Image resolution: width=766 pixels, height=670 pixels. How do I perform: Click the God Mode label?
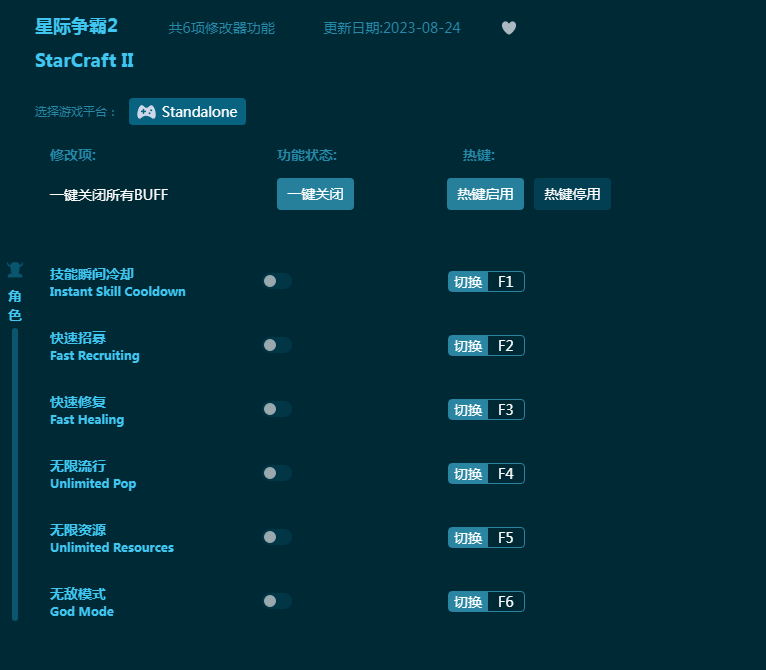pyautogui.click(x=82, y=612)
